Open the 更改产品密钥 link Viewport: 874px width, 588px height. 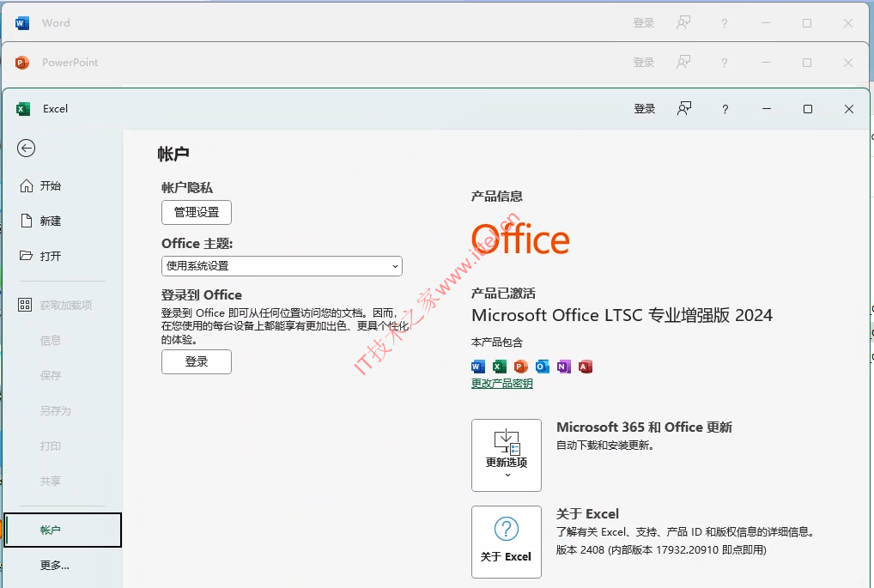(x=501, y=384)
